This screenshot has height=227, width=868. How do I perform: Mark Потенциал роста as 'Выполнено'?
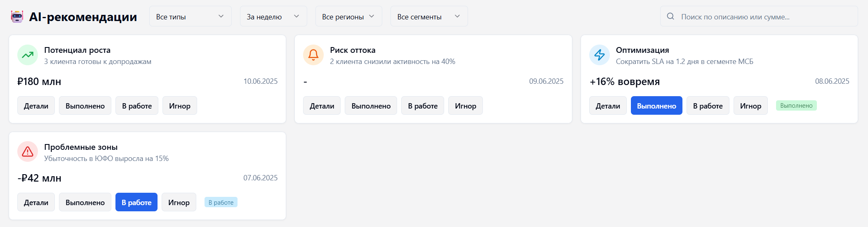point(85,106)
